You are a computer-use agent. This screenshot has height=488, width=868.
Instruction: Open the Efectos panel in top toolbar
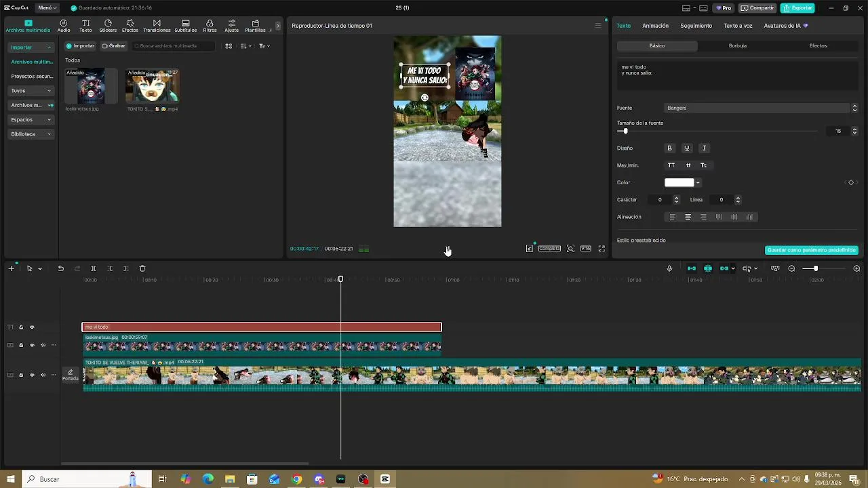tap(130, 26)
